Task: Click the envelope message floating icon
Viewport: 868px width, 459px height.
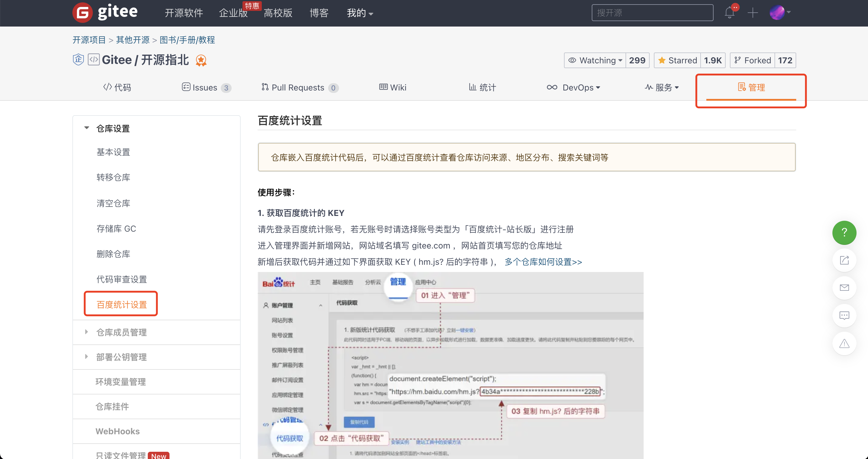Action: pyautogui.click(x=844, y=288)
